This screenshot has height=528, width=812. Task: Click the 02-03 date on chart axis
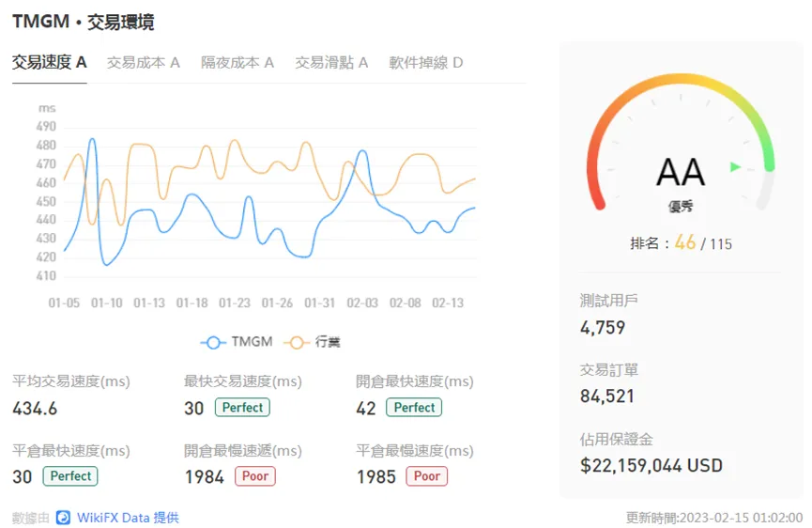click(x=362, y=303)
